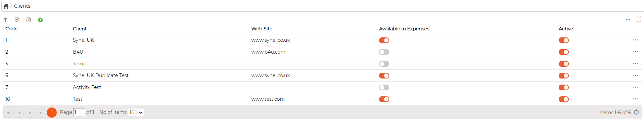
Task: Focus the Page number input field
Action: point(79,112)
